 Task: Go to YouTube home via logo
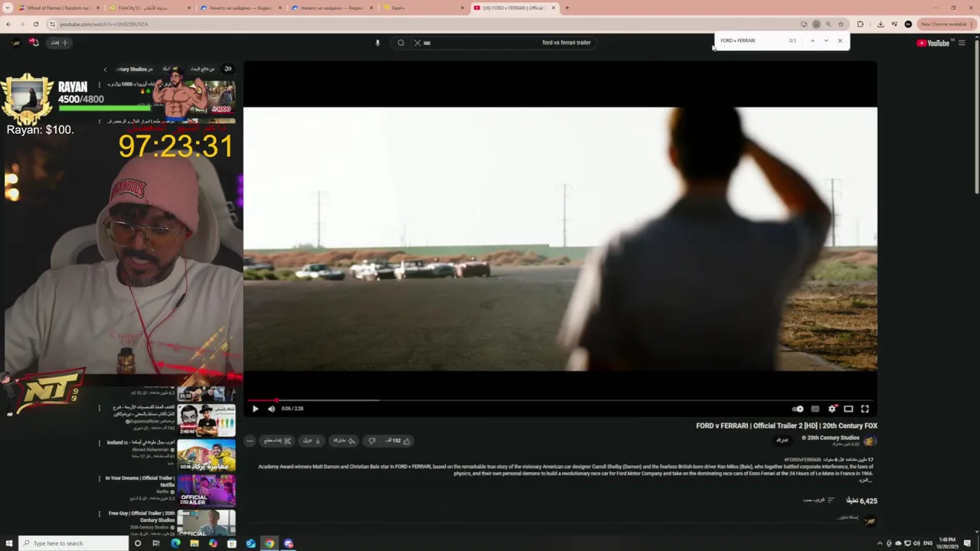point(933,43)
